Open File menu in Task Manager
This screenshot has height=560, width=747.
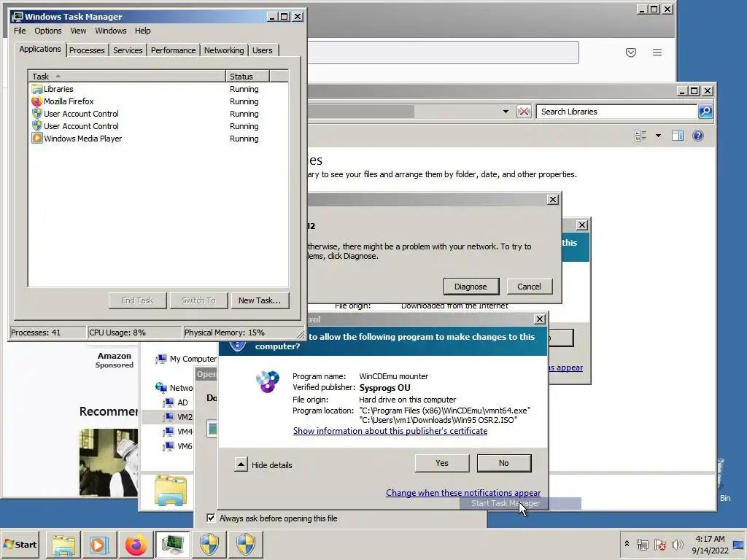tap(20, 31)
